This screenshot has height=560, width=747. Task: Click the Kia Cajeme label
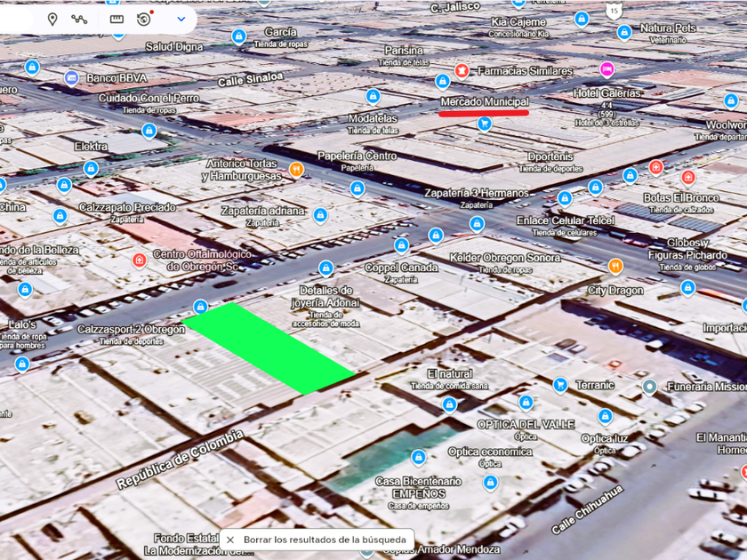pyautogui.click(x=518, y=22)
